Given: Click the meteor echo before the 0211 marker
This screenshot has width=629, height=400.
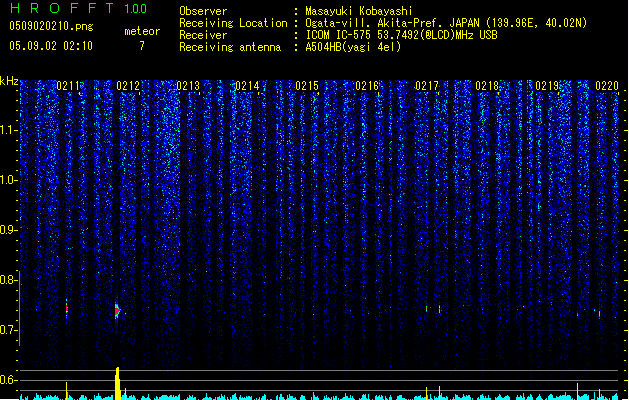Looking at the screenshot, I should click(67, 308).
